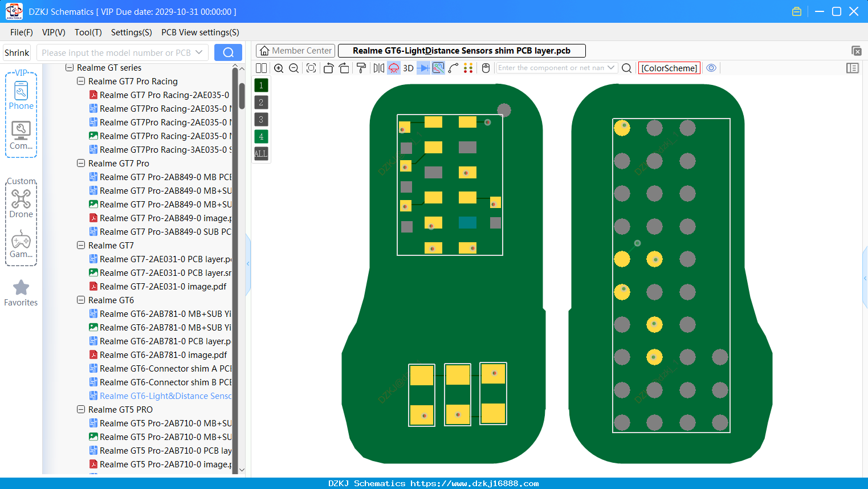This screenshot has width=868, height=489.
Task: Click the mouse icon in toolbar
Action: click(486, 68)
